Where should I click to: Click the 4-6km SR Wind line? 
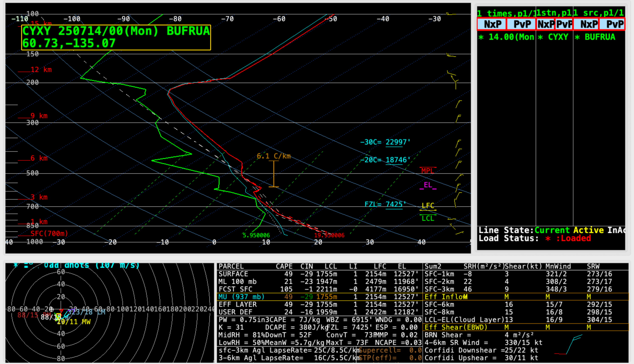tap(484, 343)
